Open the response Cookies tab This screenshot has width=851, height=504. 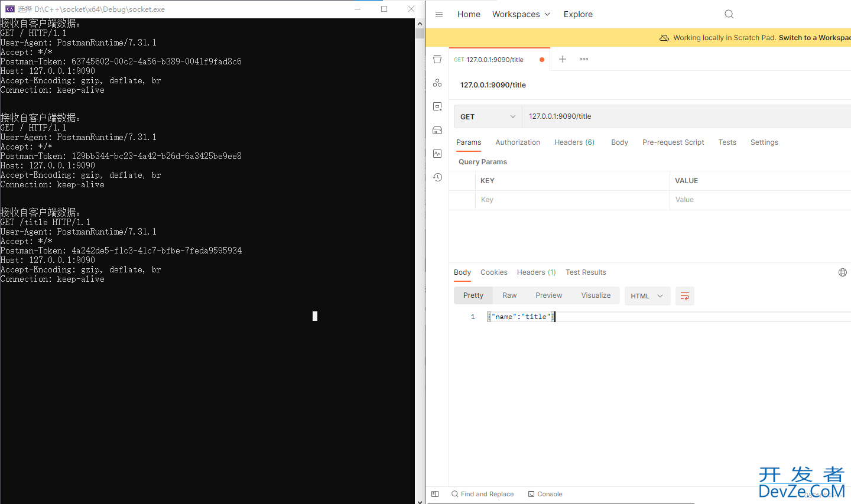tap(494, 272)
